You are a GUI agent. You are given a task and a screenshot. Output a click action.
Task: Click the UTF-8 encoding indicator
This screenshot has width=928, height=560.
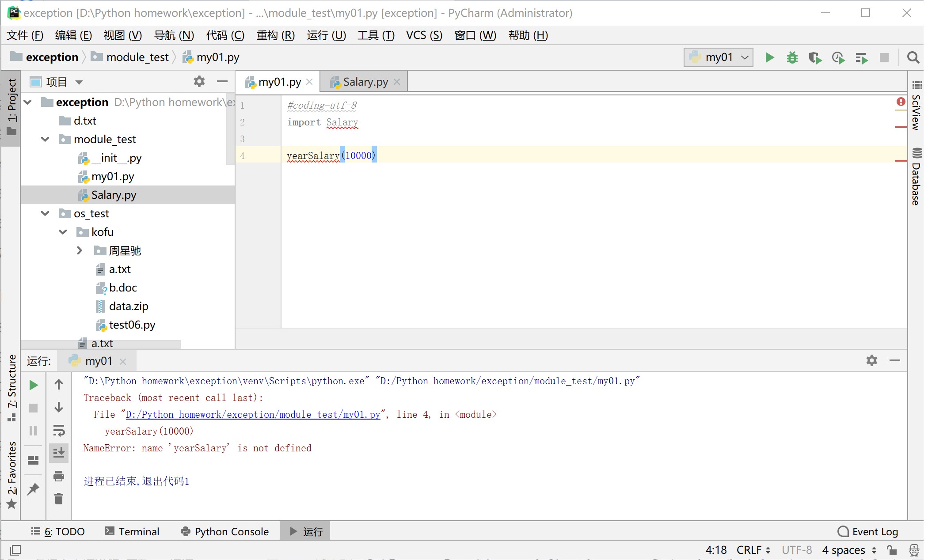click(x=797, y=550)
